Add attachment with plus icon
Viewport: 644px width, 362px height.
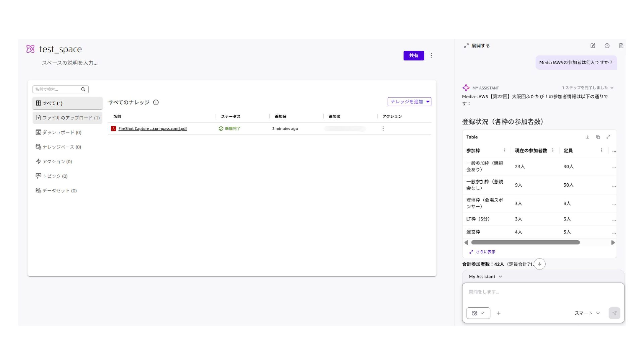tap(499, 313)
